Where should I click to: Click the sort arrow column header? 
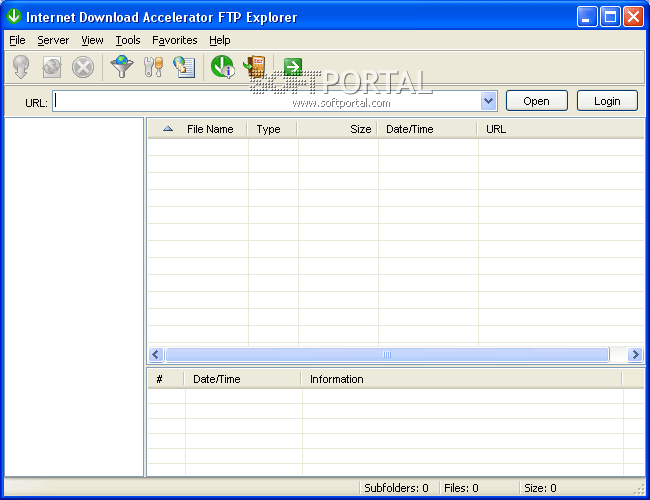[168, 129]
